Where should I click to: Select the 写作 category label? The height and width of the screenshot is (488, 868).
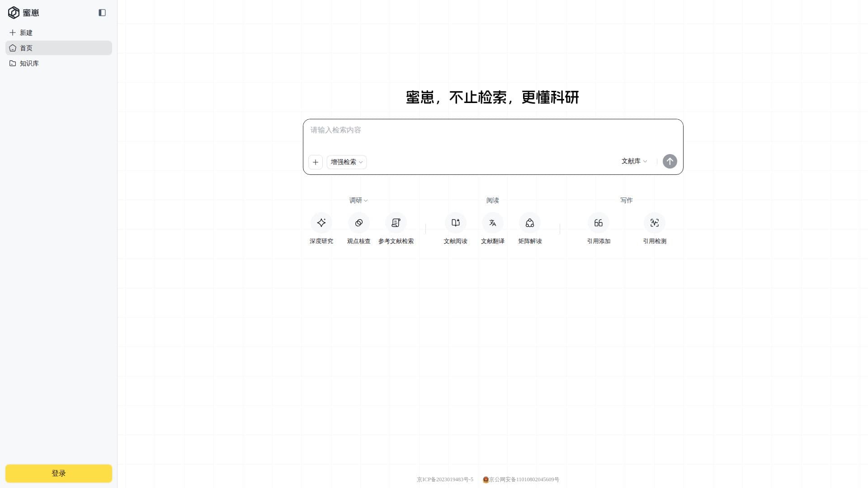[x=627, y=200]
